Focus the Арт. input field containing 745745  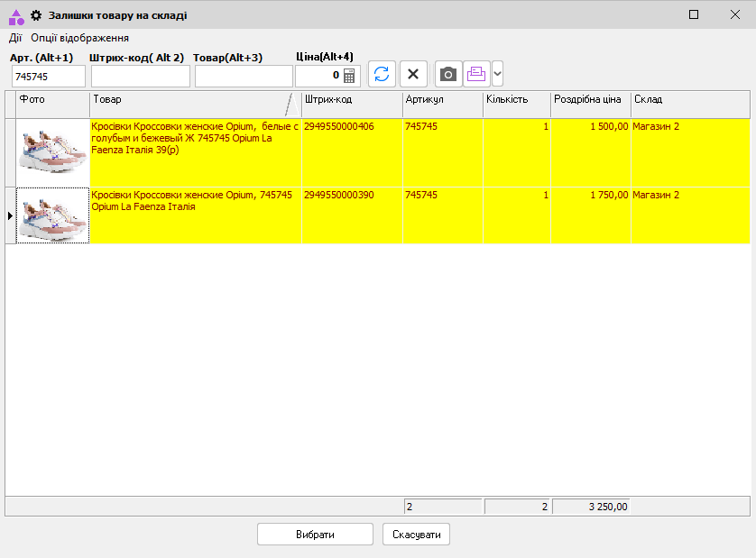(x=48, y=77)
